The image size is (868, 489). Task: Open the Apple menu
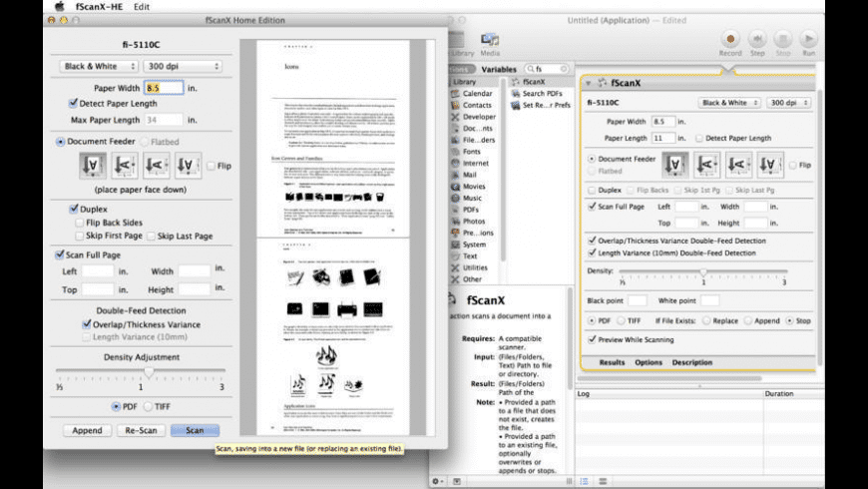(x=59, y=6)
